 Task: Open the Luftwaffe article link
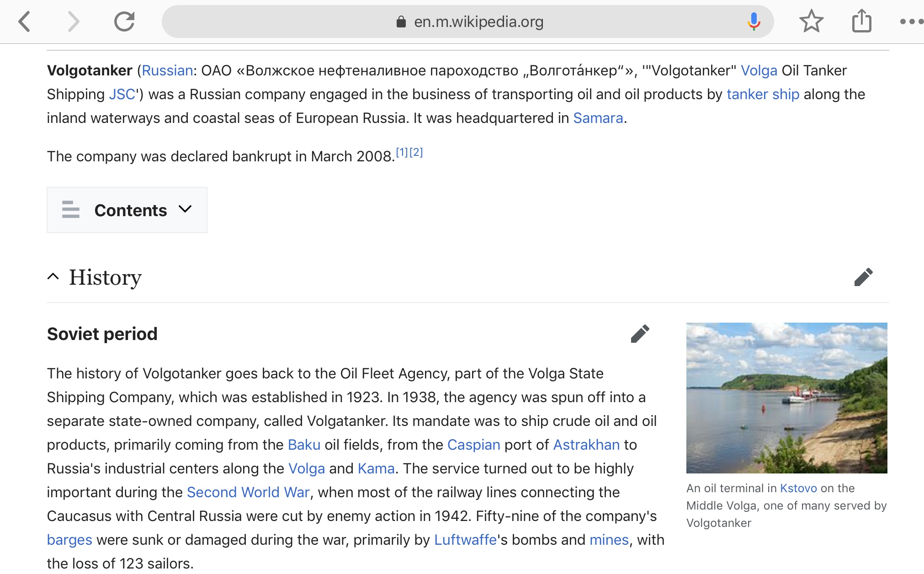click(x=465, y=540)
